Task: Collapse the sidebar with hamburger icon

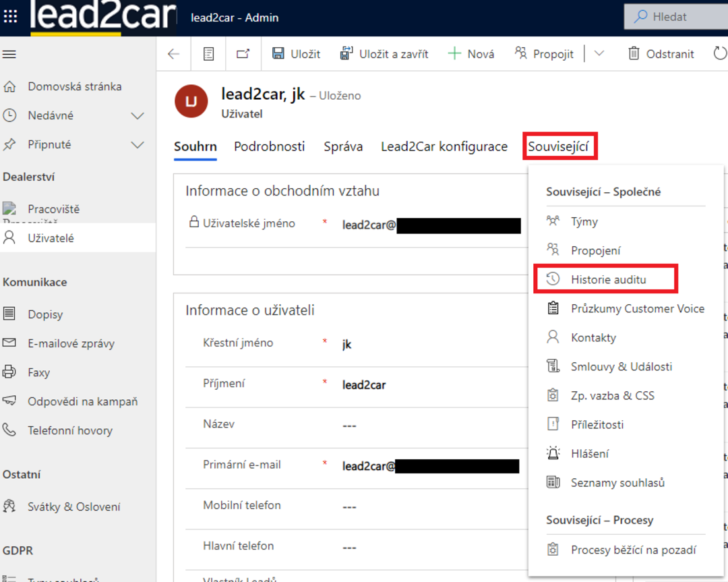Action: 9,55
